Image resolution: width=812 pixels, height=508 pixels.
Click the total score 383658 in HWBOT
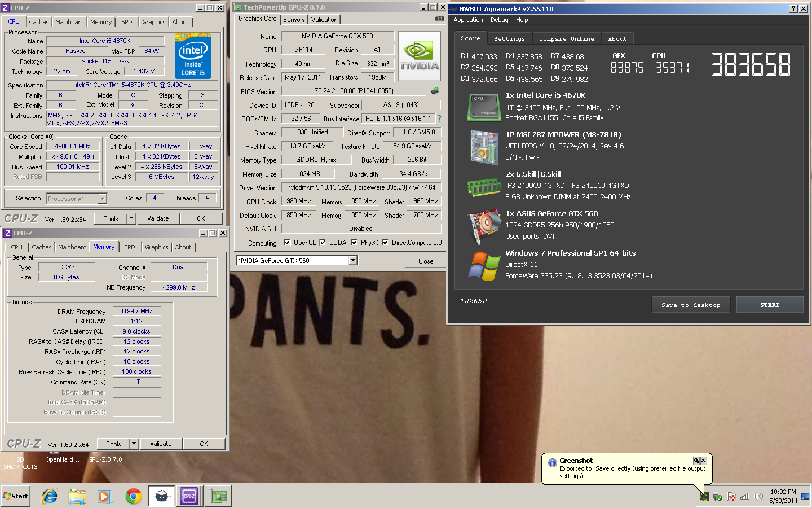751,64
